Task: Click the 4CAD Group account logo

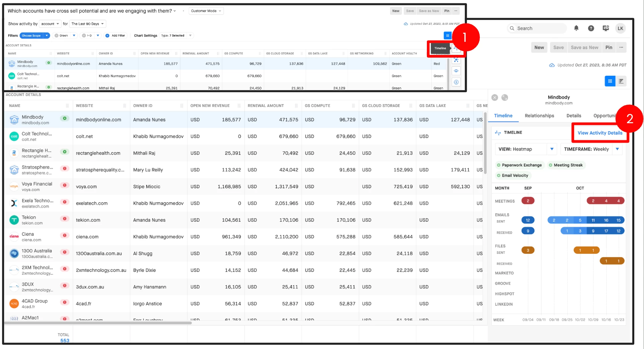Action: click(x=14, y=304)
